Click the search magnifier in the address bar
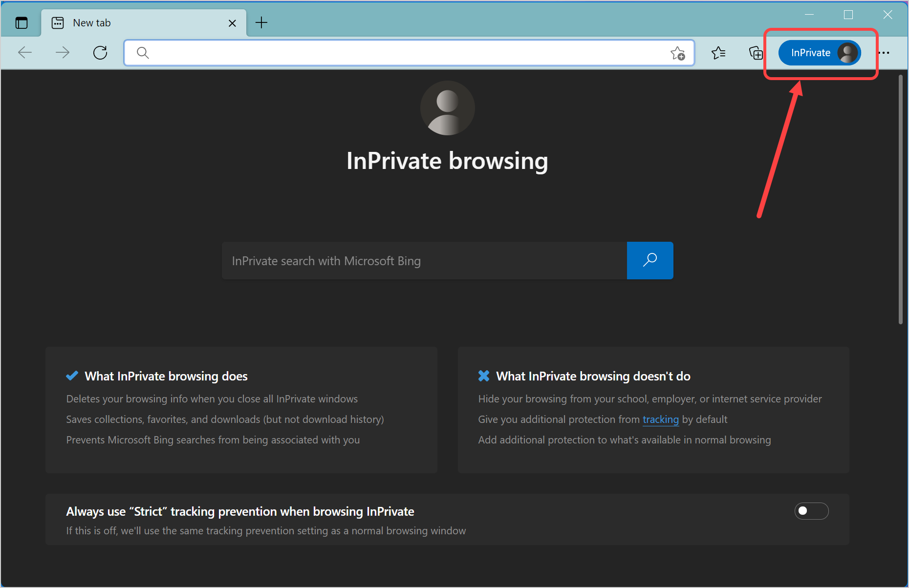Viewport: 909px width, 588px height. pos(142,53)
